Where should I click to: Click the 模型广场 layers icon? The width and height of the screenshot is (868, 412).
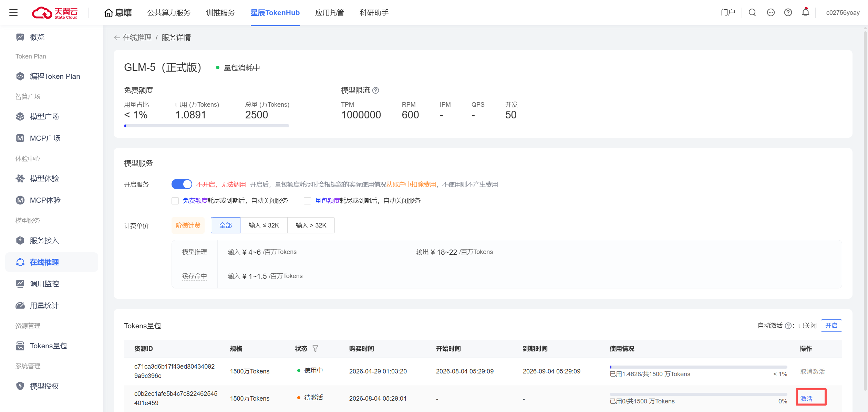[20, 117]
